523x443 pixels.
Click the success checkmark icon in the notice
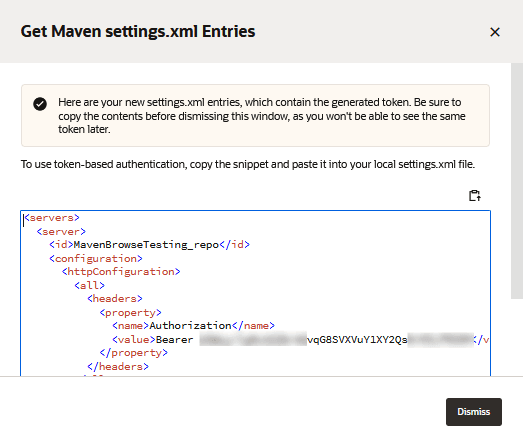coord(40,104)
